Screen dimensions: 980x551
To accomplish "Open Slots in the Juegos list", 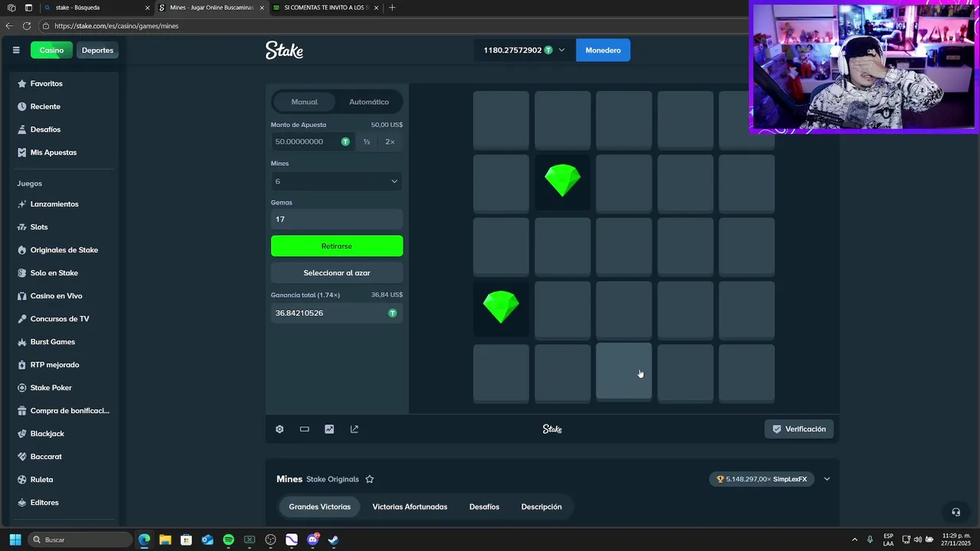I will click(x=64, y=227).
